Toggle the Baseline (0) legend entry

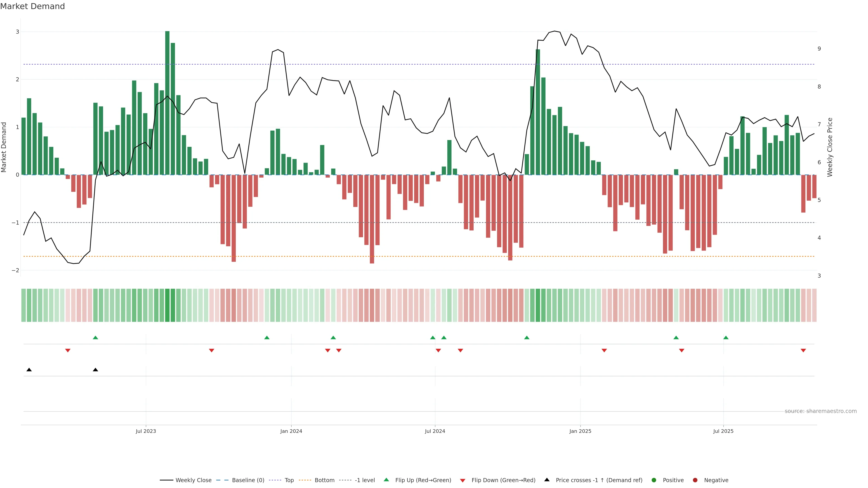pyautogui.click(x=248, y=480)
